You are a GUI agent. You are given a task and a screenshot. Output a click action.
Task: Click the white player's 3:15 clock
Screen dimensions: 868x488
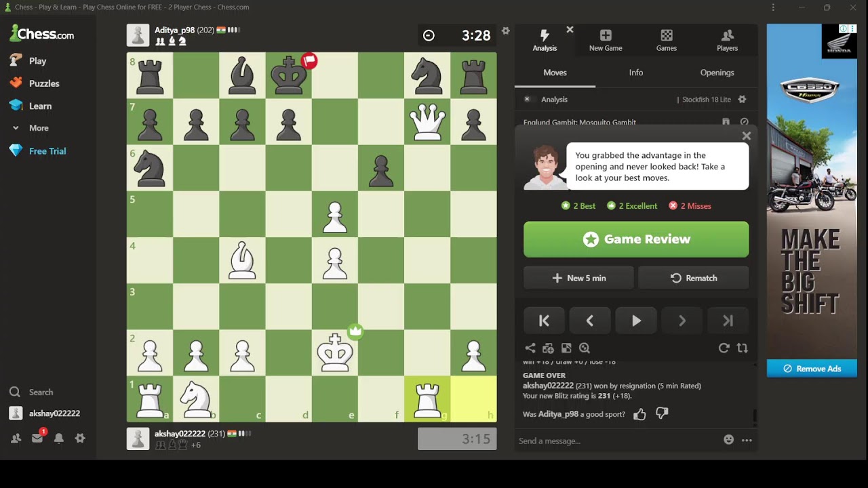pyautogui.click(x=457, y=439)
